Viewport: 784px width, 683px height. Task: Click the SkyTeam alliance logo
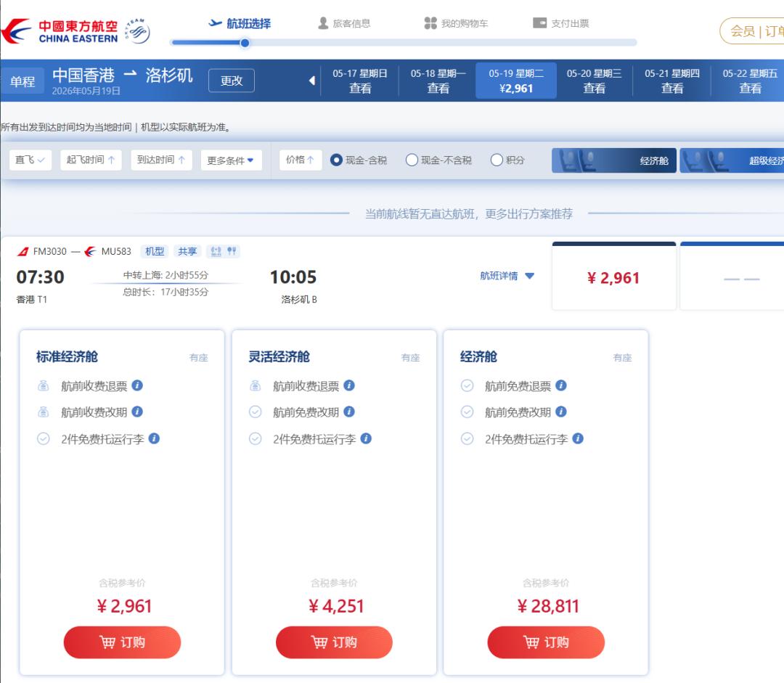click(x=137, y=31)
